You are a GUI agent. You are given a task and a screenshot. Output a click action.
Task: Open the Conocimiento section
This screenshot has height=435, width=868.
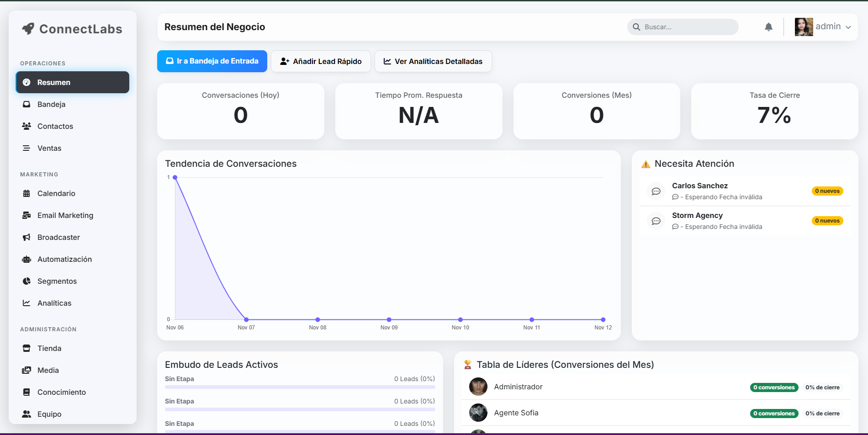point(62,392)
